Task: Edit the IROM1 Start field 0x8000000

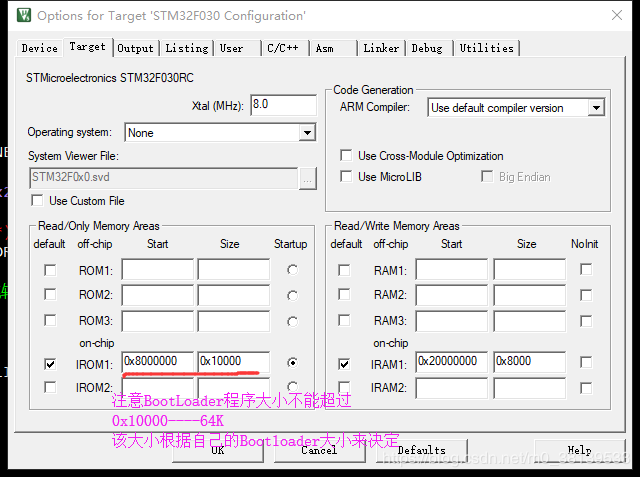Action: [x=158, y=362]
